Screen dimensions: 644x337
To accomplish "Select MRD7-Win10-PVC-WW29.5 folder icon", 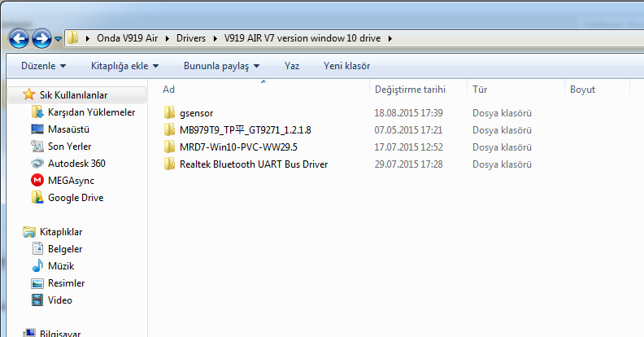I will click(x=169, y=147).
